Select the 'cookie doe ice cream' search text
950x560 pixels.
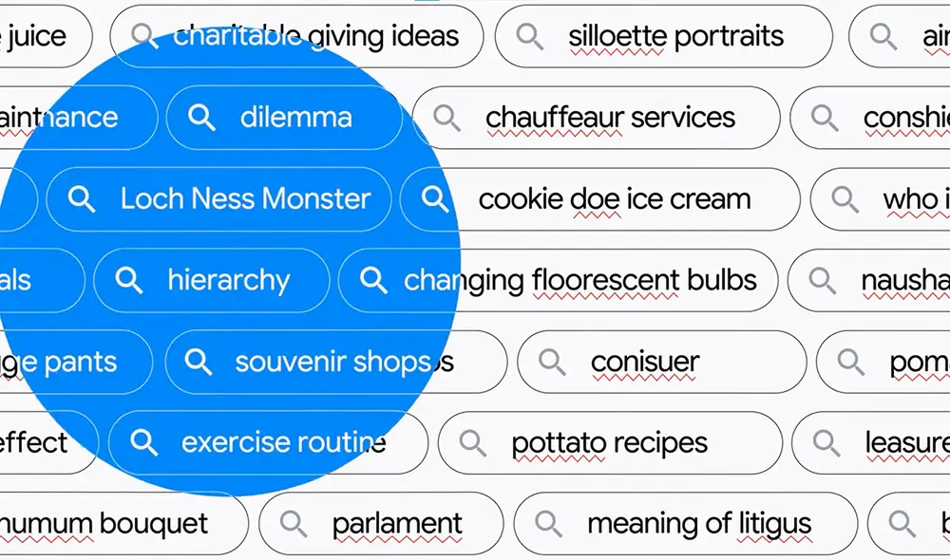pyautogui.click(x=614, y=199)
